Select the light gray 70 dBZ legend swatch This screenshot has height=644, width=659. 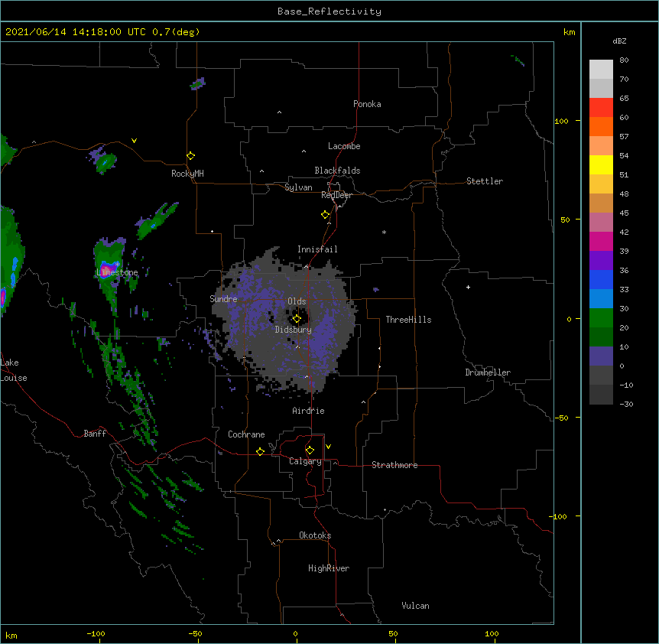pyautogui.click(x=601, y=88)
